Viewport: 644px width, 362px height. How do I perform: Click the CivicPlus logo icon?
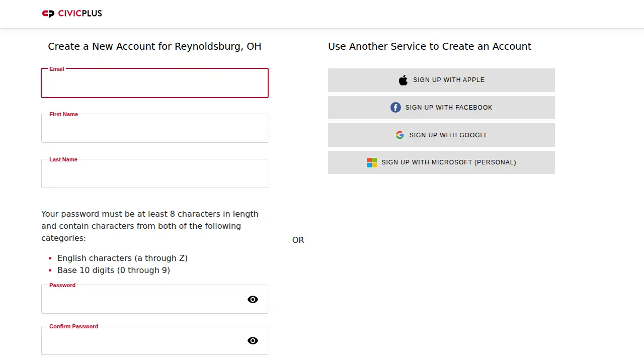tap(48, 14)
